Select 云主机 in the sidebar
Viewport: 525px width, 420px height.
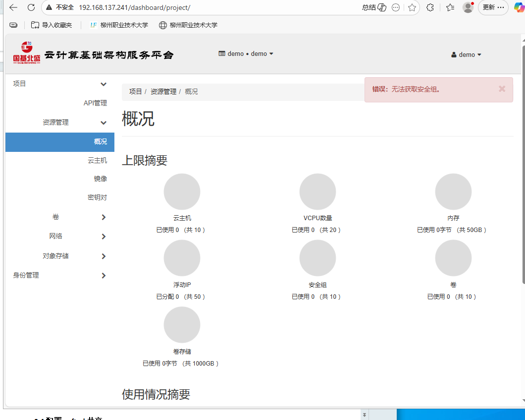click(97, 160)
